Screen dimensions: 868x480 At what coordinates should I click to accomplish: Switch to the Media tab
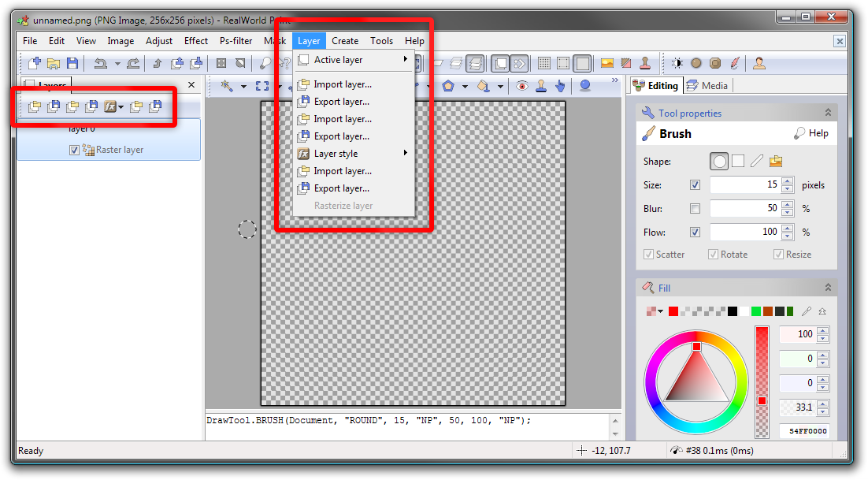[x=707, y=85]
